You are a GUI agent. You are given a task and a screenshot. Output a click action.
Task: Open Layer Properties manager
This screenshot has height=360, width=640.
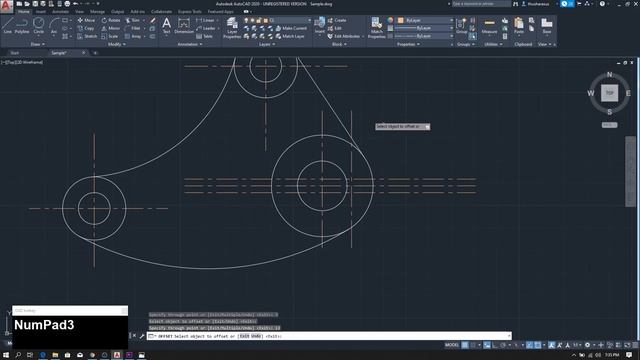pos(232,28)
